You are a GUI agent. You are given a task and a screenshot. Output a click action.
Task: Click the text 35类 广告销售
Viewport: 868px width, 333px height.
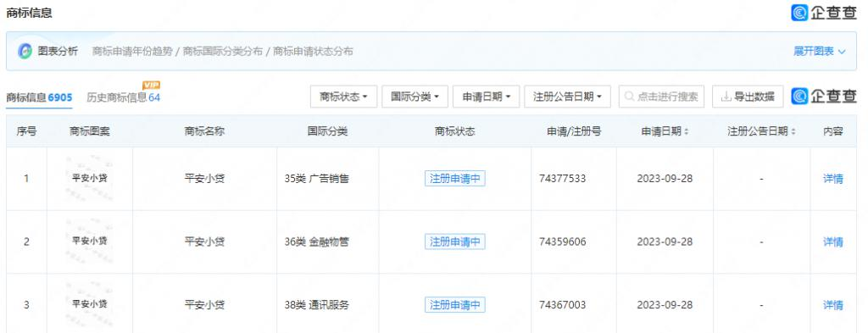tap(317, 179)
